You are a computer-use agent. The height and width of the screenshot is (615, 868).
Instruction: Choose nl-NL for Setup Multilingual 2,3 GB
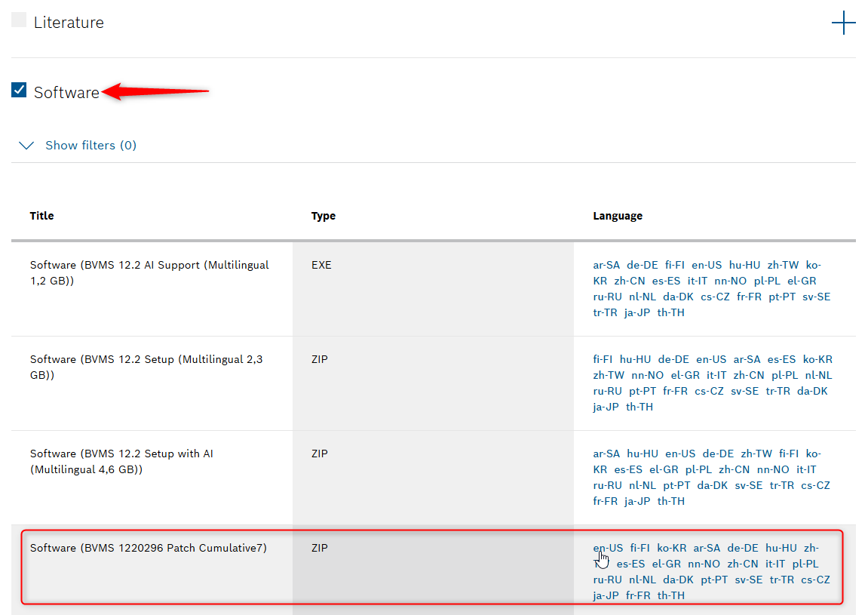pyautogui.click(x=819, y=376)
